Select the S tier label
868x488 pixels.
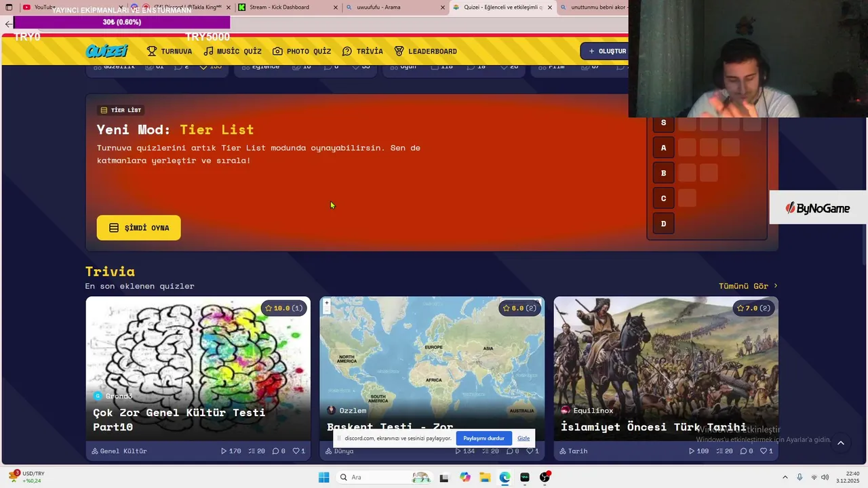(663, 123)
